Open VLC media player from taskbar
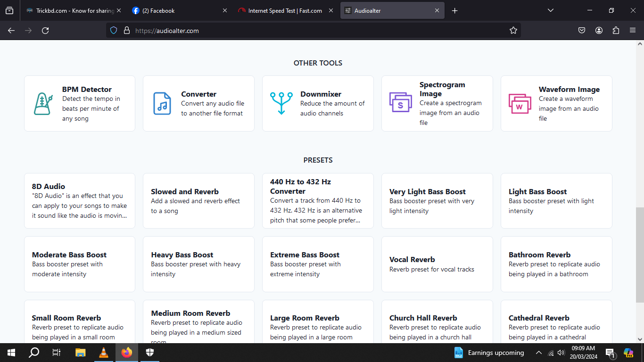The image size is (644, 362). pyautogui.click(x=103, y=353)
